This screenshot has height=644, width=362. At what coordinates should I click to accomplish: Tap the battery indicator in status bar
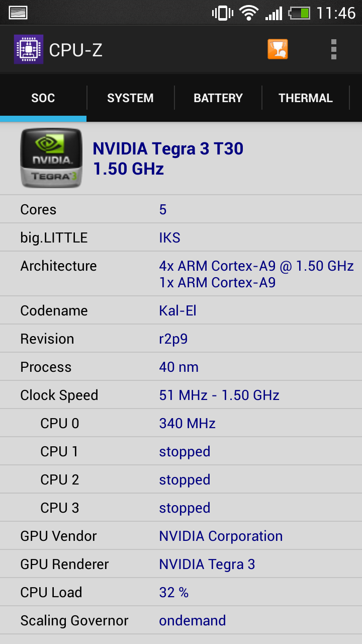(300, 13)
